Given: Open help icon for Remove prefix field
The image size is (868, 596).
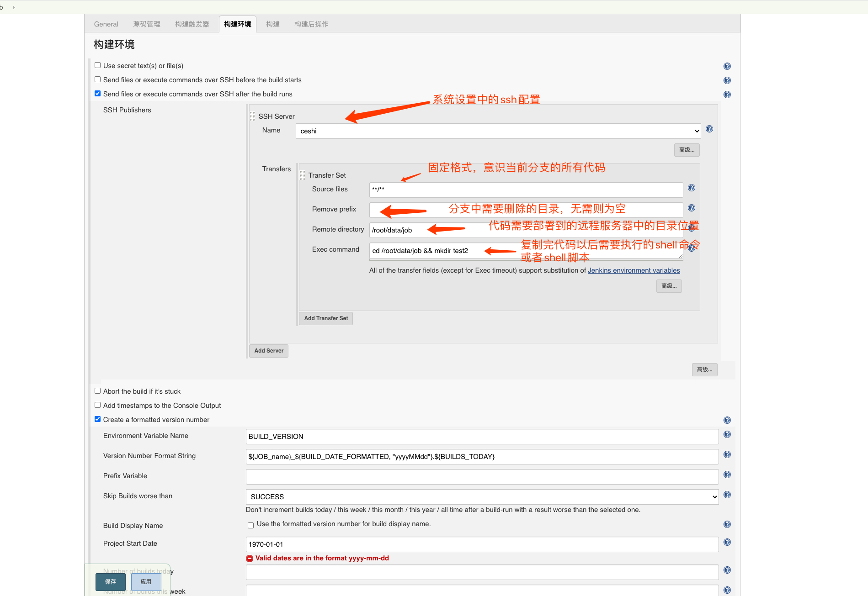Looking at the screenshot, I should tap(691, 208).
